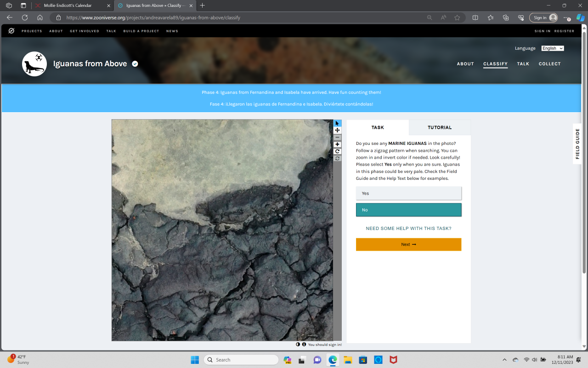Switch to the Task tab

point(378,127)
